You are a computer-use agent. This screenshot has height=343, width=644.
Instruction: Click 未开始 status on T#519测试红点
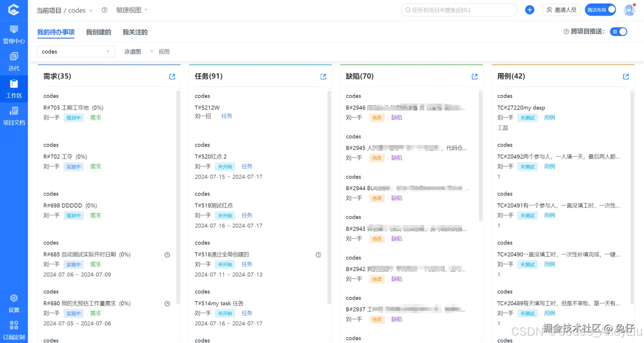[225, 216]
